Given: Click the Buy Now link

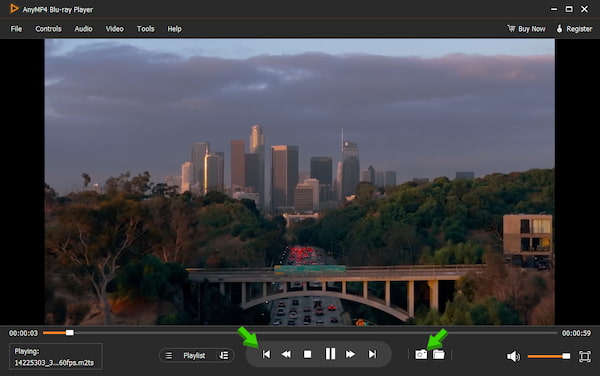Looking at the screenshot, I should click(x=532, y=29).
